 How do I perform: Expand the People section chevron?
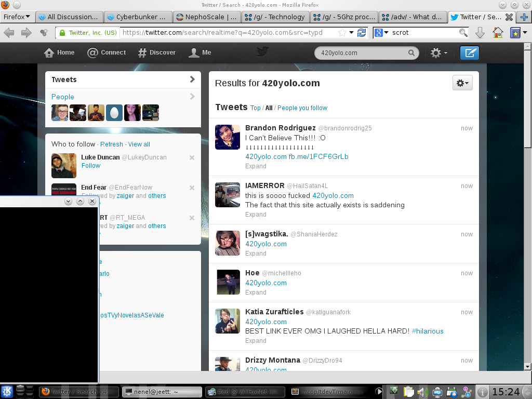pyautogui.click(x=192, y=96)
